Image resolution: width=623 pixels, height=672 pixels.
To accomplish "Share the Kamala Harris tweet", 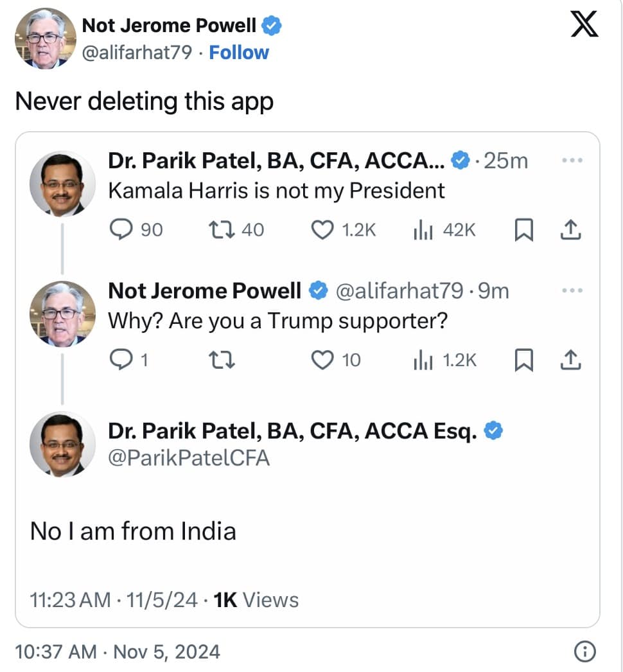I will [571, 230].
